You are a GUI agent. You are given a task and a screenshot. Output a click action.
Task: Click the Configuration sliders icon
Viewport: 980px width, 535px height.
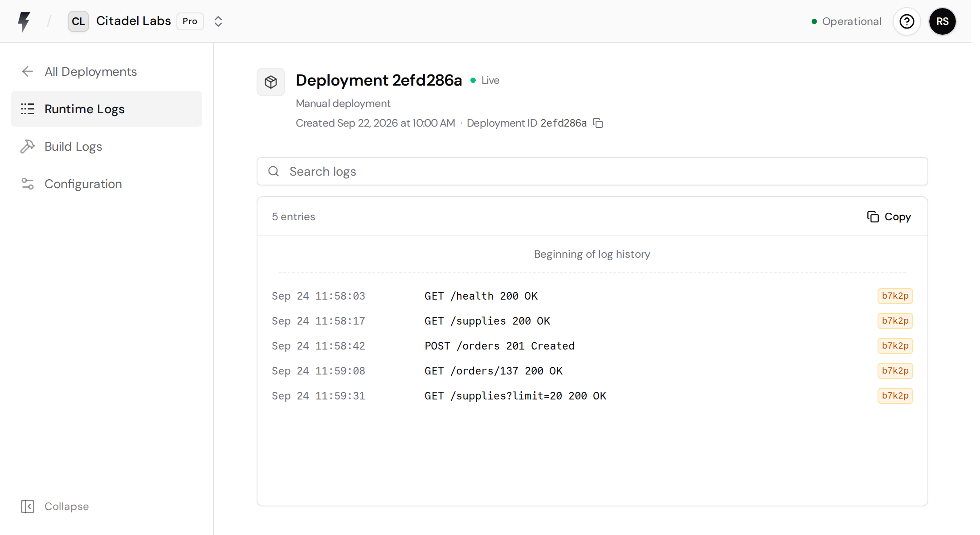tap(28, 184)
